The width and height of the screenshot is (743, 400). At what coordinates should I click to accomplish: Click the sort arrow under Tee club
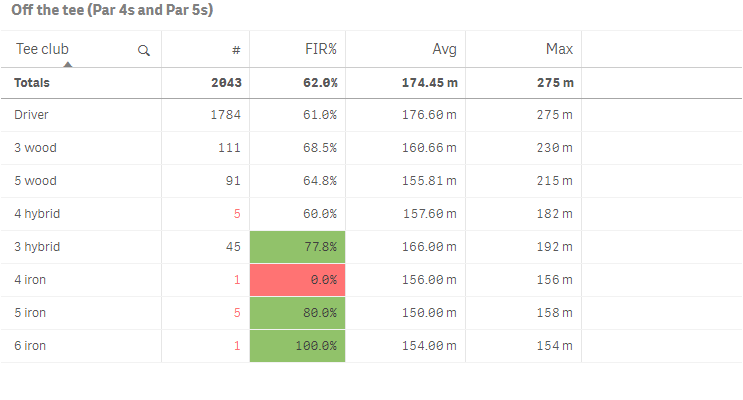click(x=68, y=64)
